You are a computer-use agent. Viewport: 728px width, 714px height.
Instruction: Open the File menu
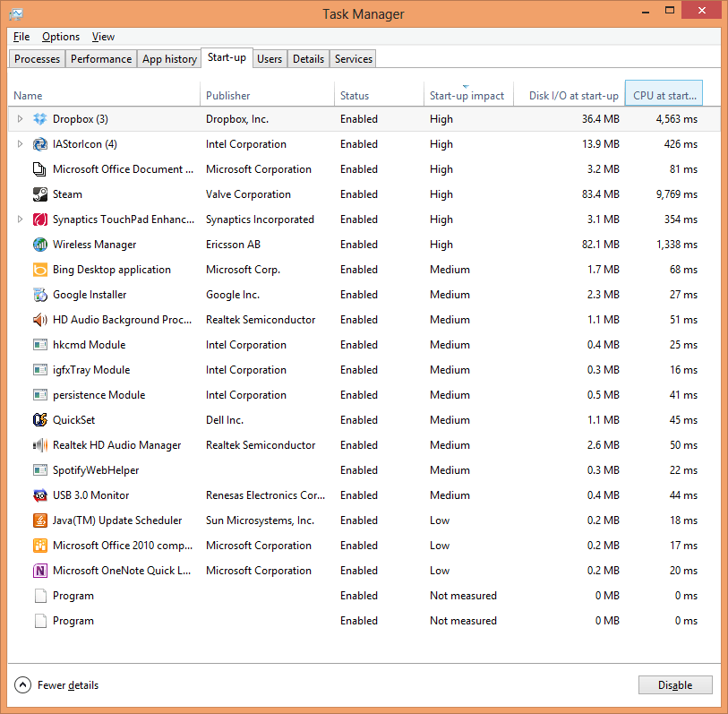pyautogui.click(x=21, y=37)
